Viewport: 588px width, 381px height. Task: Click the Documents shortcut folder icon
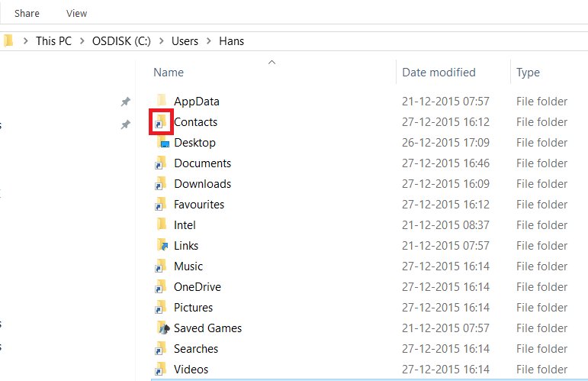[160, 163]
